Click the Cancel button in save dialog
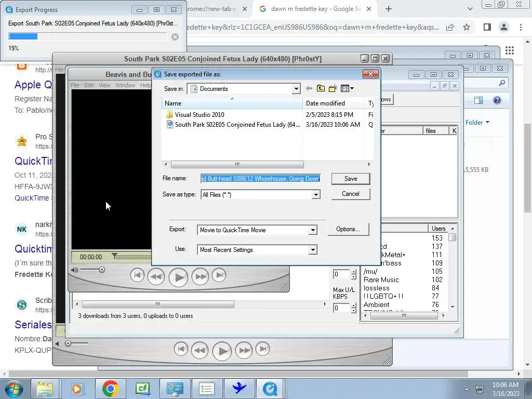This screenshot has height=399, width=532. tap(351, 194)
